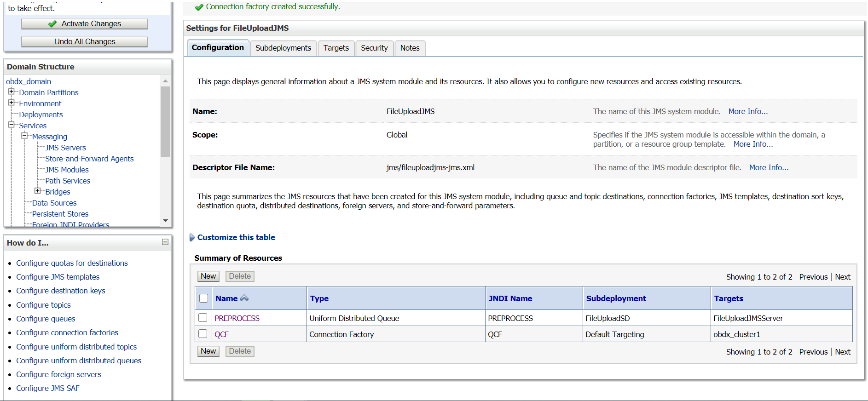This screenshot has width=868, height=401.
Task: Open Configure JMS SAF help link
Action: [x=48, y=388]
